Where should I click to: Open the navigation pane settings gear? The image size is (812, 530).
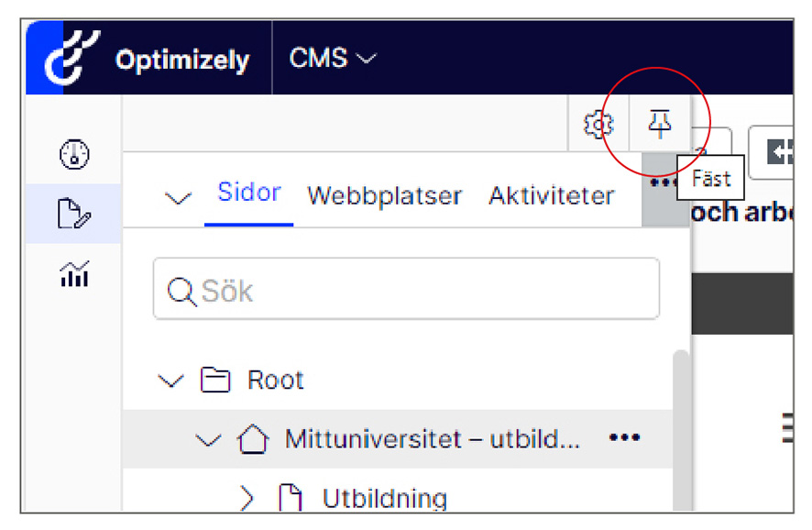(x=598, y=124)
